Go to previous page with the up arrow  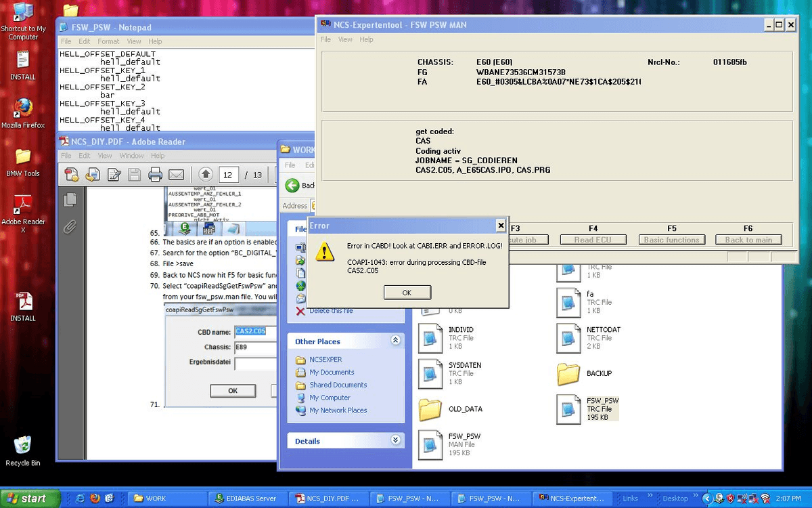pyautogui.click(x=206, y=175)
